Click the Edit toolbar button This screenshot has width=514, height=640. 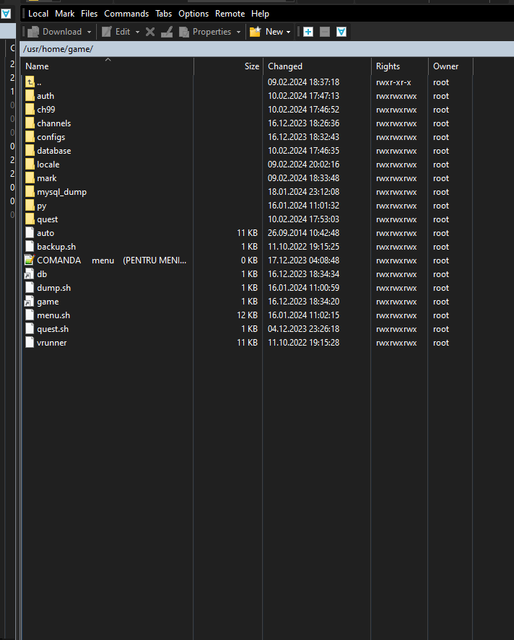116,32
